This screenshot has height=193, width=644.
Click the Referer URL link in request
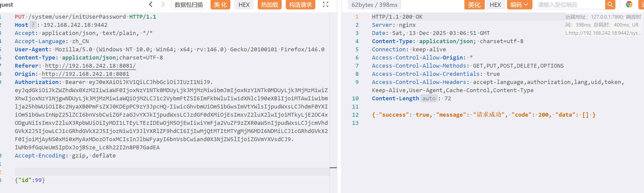pyautogui.click(x=90, y=66)
